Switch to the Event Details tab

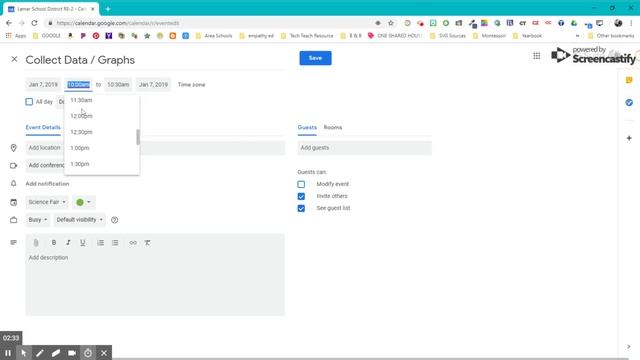(43, 127)
